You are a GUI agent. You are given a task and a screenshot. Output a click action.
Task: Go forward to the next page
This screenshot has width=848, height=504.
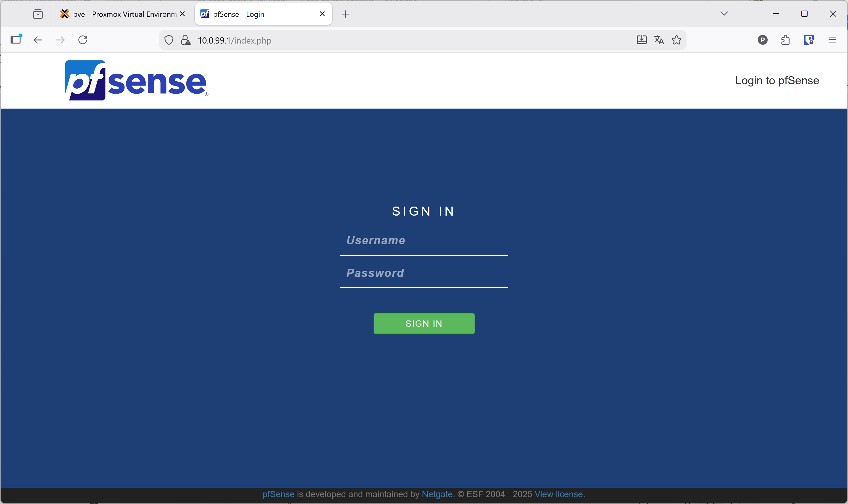[x=60, y=40]
